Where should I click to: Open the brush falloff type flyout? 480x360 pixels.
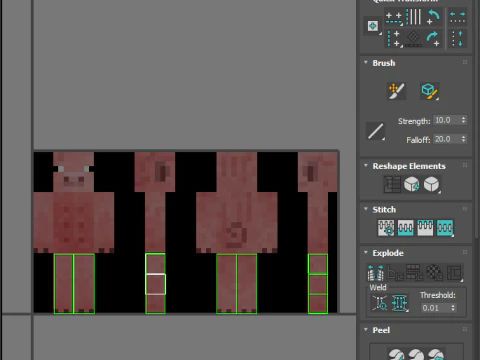click(x=376, y=131)
